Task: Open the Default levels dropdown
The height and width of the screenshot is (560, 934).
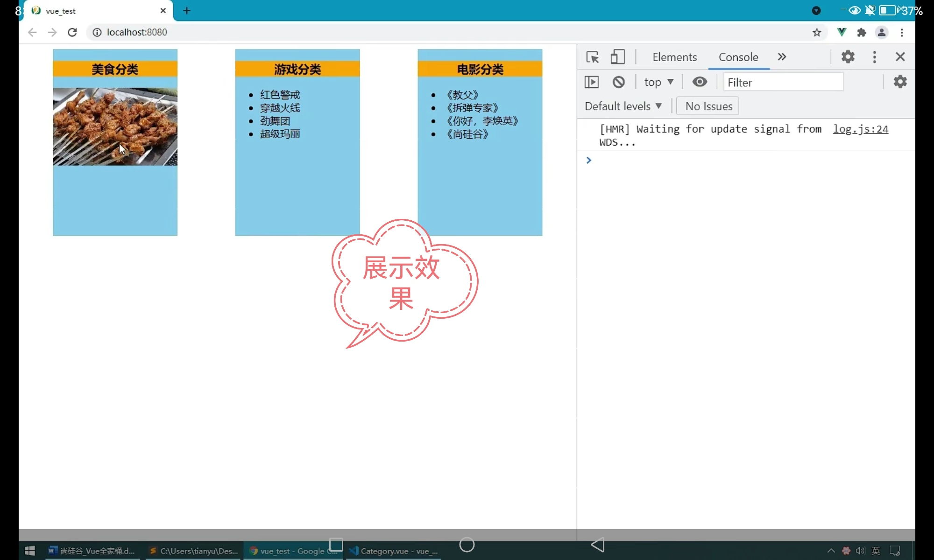Action: pyautogui.click(x=623, y=106)
